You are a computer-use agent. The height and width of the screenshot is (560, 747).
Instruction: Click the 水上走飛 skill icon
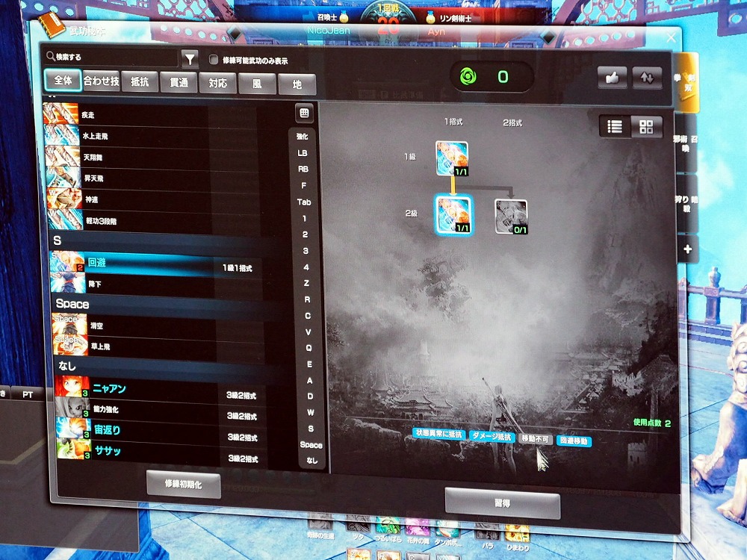click(62, 135)
